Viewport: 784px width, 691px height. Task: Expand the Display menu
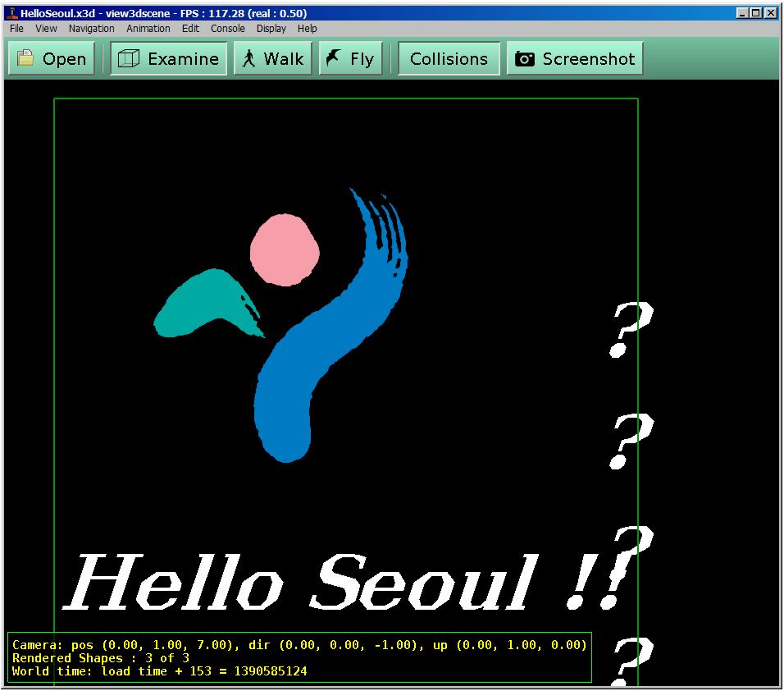[271, 28]
